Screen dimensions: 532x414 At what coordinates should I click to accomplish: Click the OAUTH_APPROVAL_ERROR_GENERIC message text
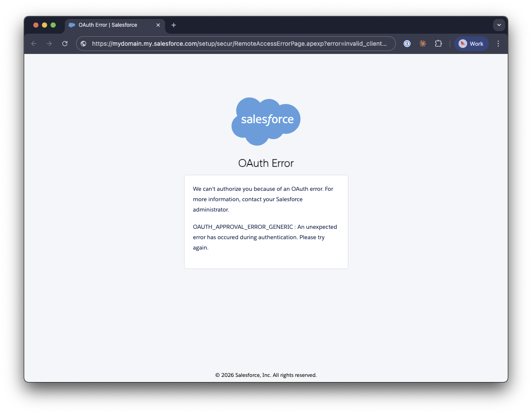(x=265, y=237)
